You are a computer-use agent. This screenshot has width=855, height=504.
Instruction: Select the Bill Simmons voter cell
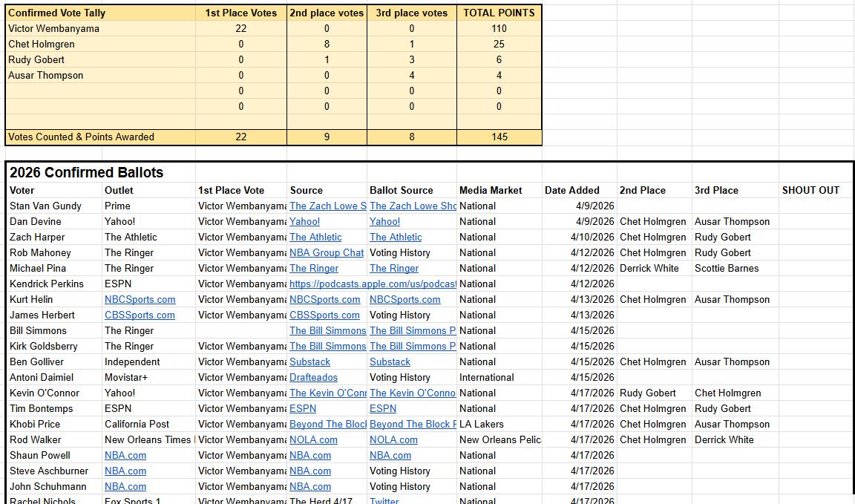point(54,330)
